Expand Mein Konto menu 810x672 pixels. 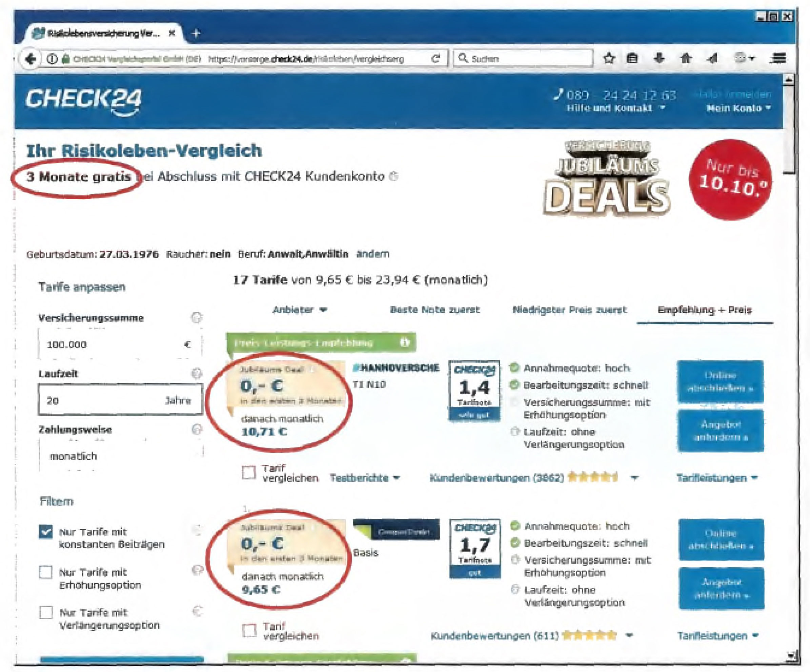coord(738,108)
